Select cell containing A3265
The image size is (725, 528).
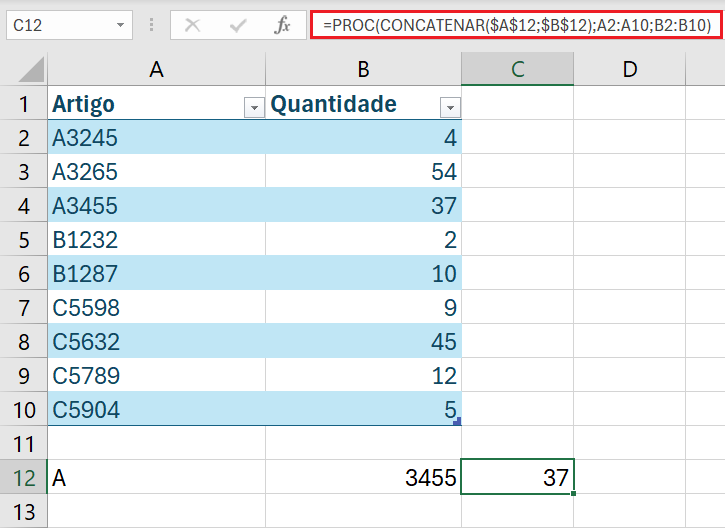[156, 171]
